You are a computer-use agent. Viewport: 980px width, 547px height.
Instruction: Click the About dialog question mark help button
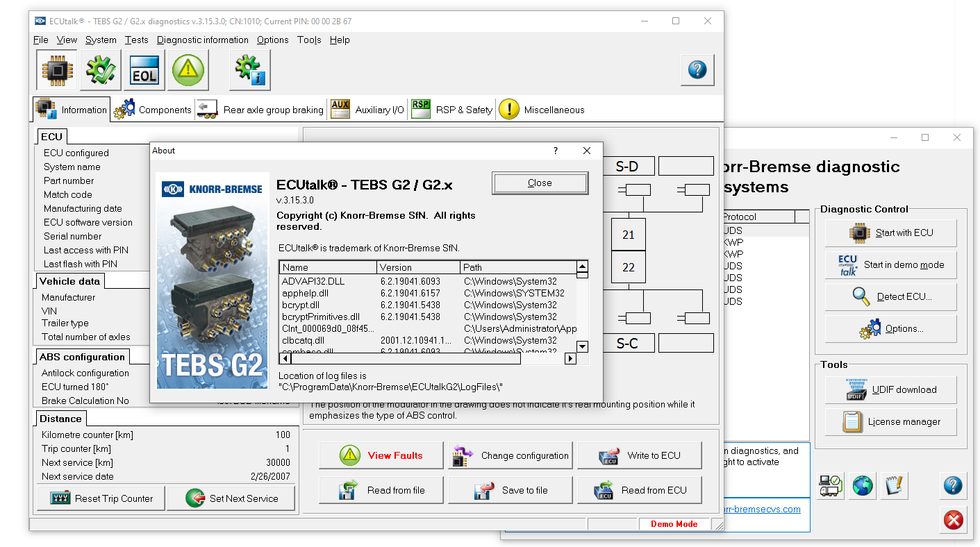tap(555, 151)
